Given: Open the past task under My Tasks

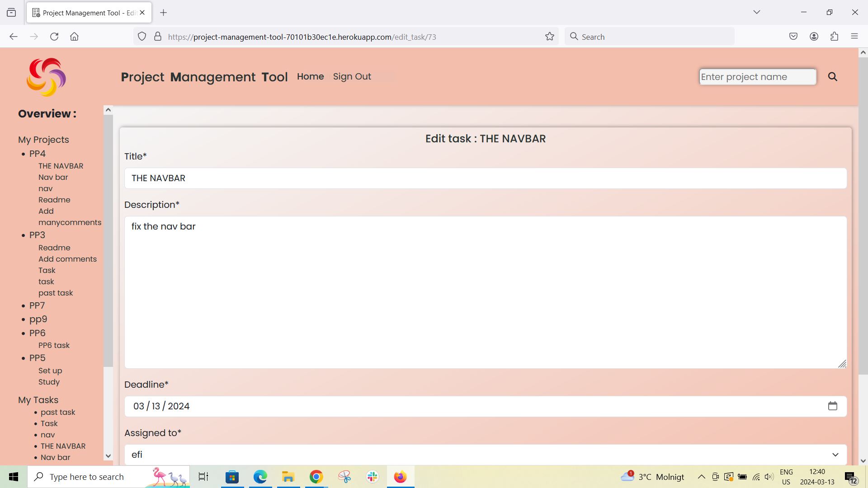Looking at the screenshot, I should click(58, 412).
